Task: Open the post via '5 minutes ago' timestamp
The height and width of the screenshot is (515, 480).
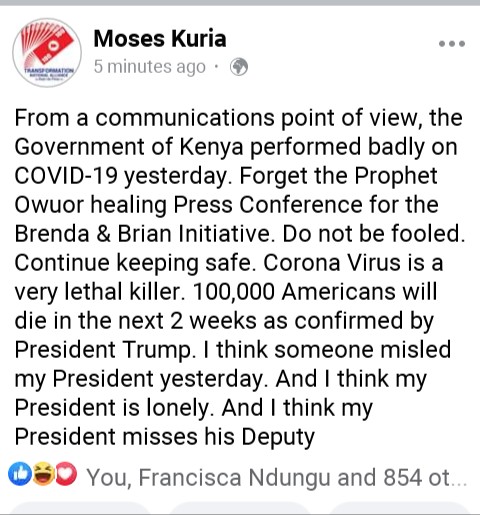Action: [x=150, y=67]
